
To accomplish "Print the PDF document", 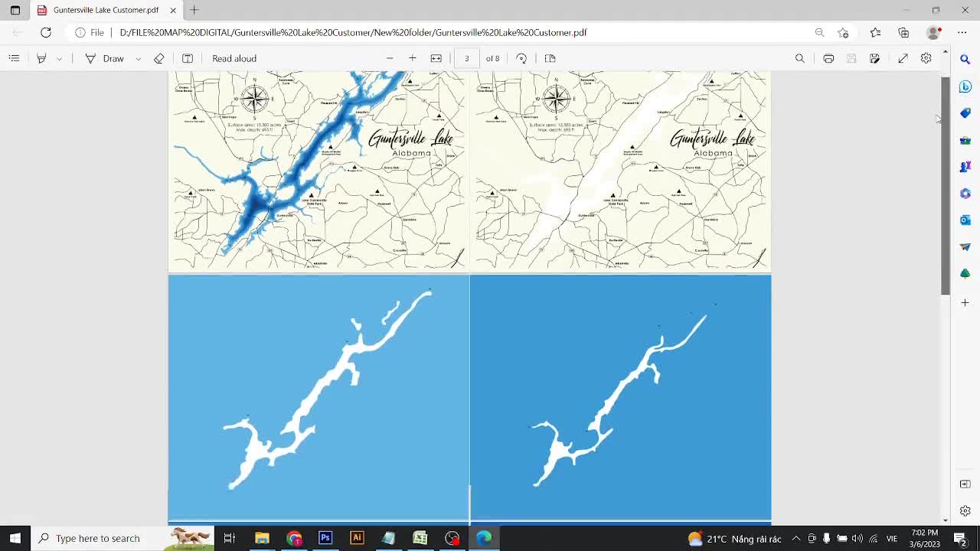I will coord(828,58).
